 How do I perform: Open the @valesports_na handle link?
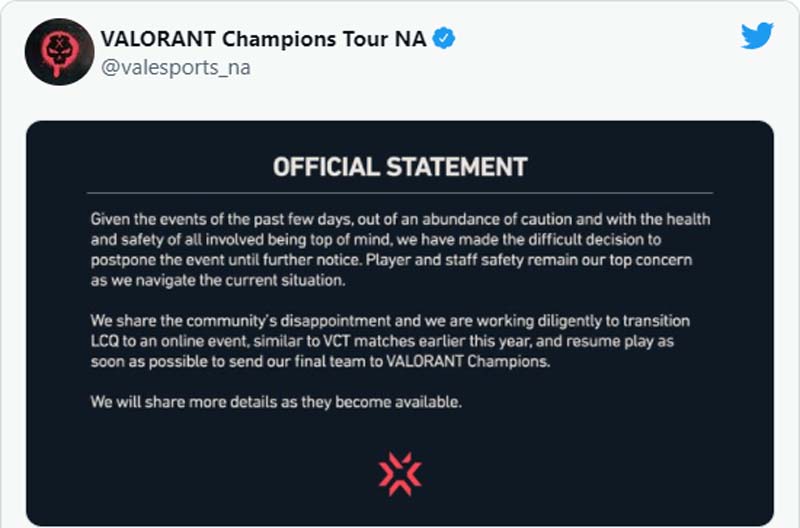coord(176,67)
